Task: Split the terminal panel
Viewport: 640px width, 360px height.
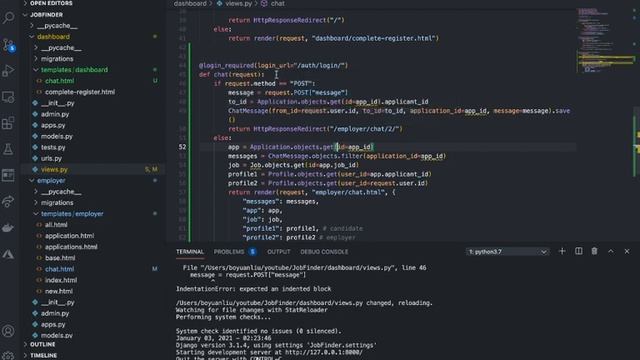Action: click(578, 251)
